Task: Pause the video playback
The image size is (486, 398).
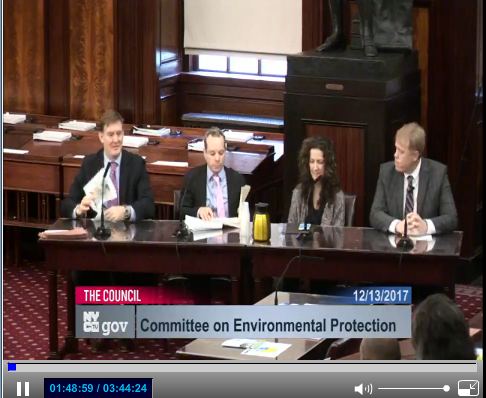Action: tap(23, 388)
